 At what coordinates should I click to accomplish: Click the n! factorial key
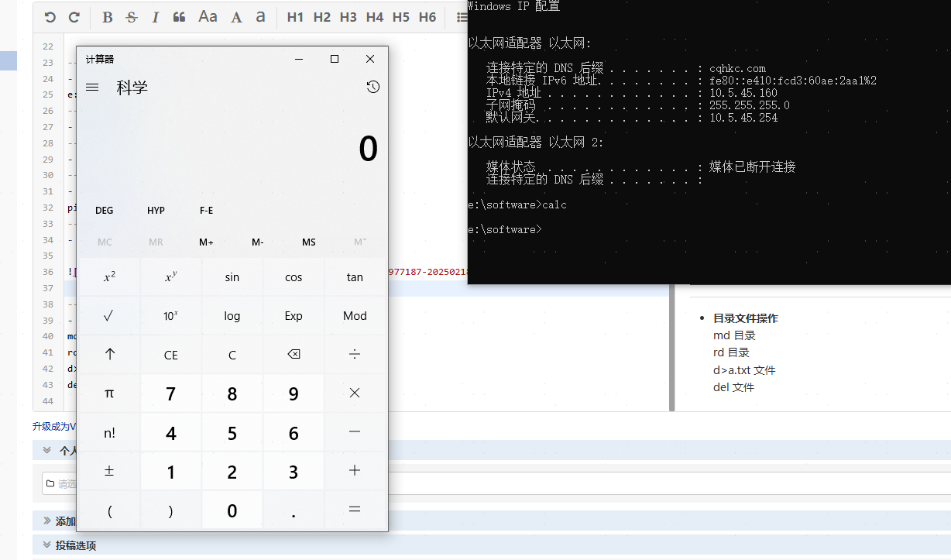(x=110, y=433)
